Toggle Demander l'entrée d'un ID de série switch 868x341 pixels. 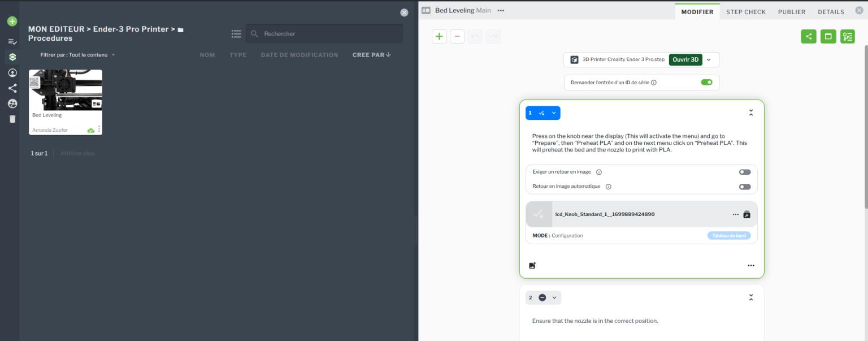[x=706, y=82]
